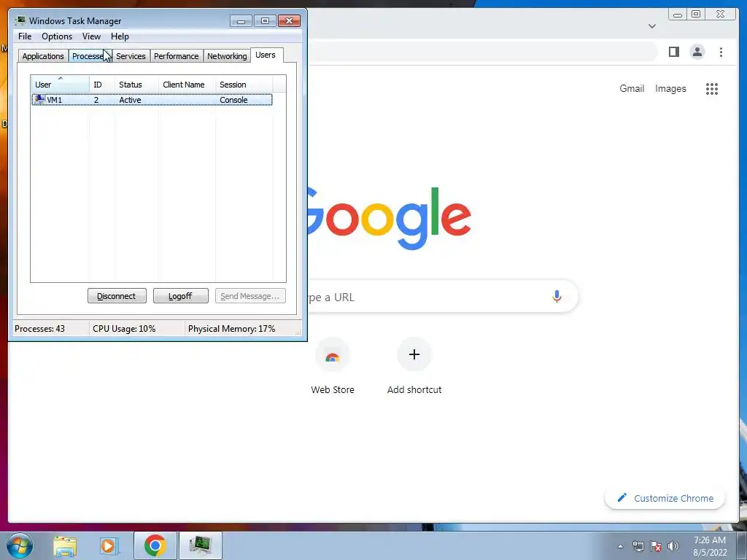The width and height of the screenshot is (747, 560).
Task: Switch to the Networking tab
Action: (227, 56)
